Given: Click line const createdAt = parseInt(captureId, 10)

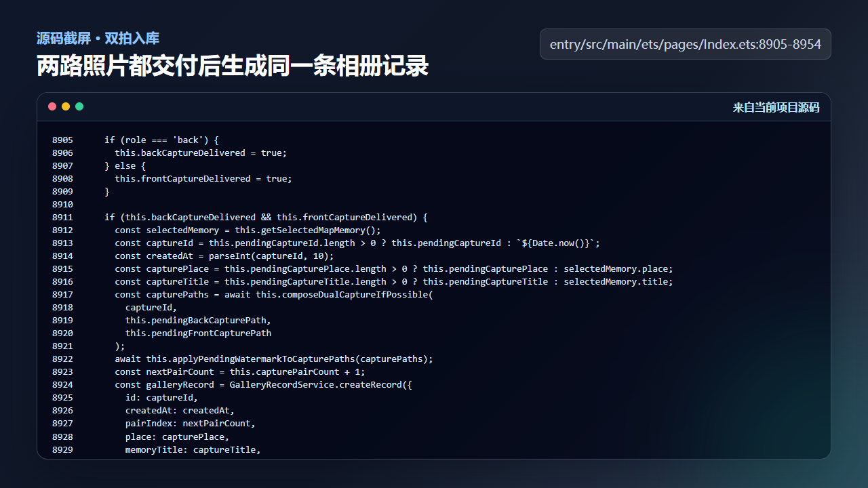Looking at the screenshot, I should pyautogui.click(x=224, y=256).
